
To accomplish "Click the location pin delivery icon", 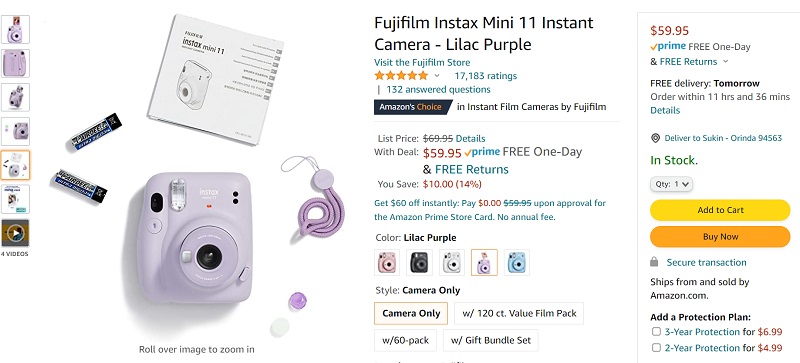I will 656,138.
